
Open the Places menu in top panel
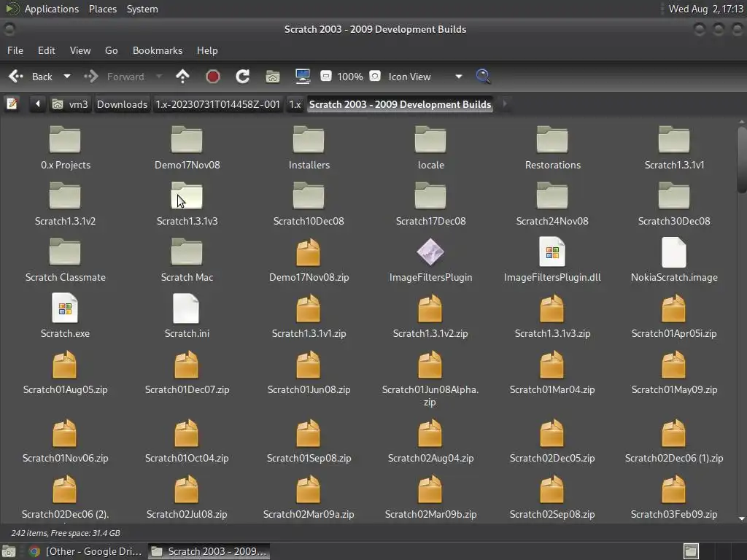point(103,9)
